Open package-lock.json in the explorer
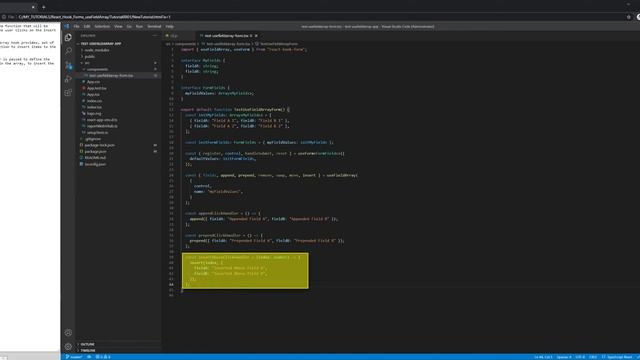Viewport: 640px width, 360px height. (100, 145)
